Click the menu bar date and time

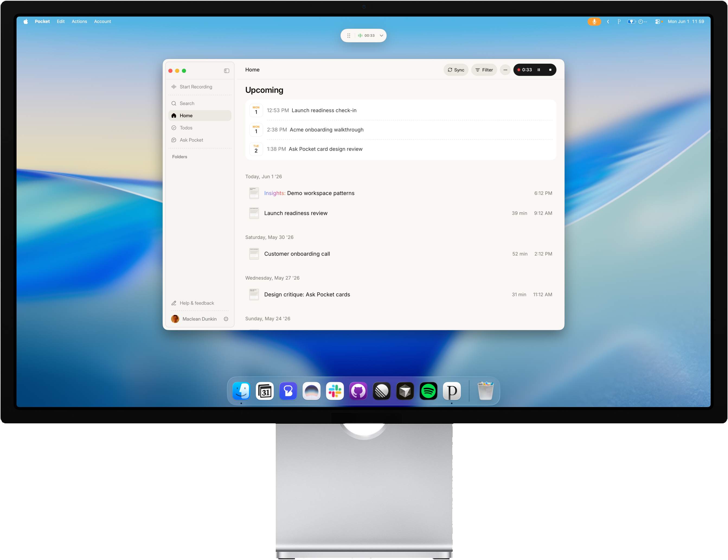[x=686, y=22]
